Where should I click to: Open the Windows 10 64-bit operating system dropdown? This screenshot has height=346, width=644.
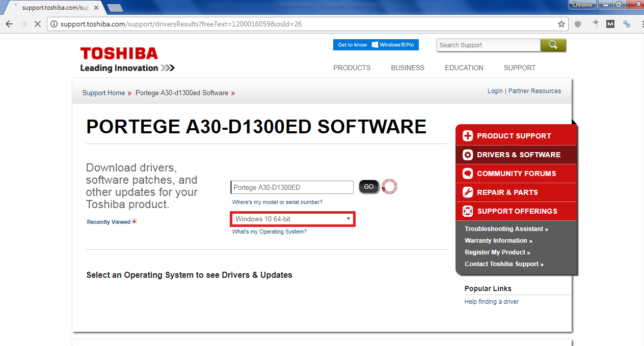[x=293, y=219]
